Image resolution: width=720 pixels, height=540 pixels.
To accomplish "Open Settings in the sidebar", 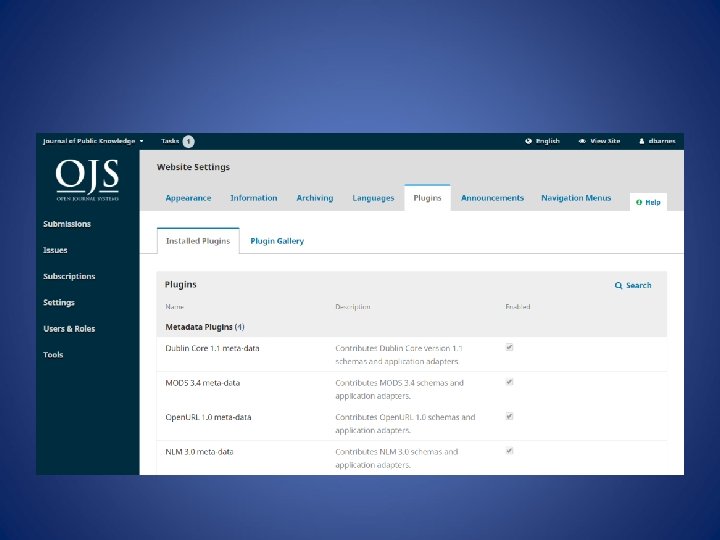I will [59, 303].
